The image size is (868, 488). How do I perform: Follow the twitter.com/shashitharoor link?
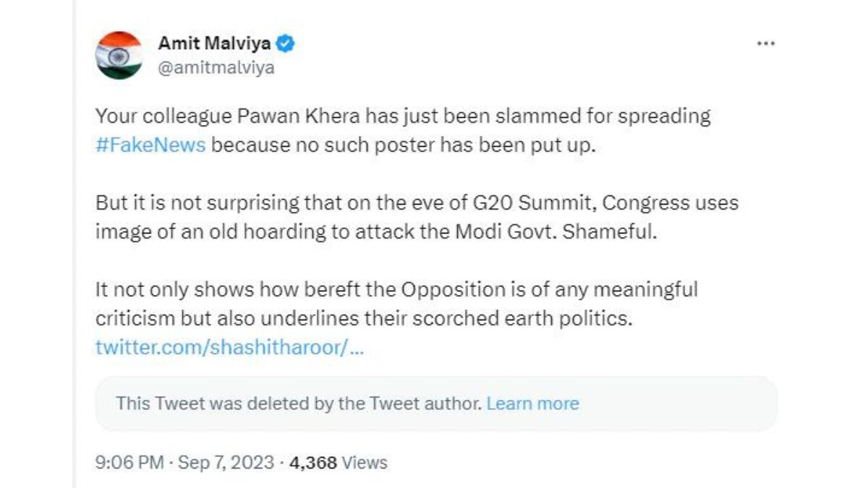point(229,347)
